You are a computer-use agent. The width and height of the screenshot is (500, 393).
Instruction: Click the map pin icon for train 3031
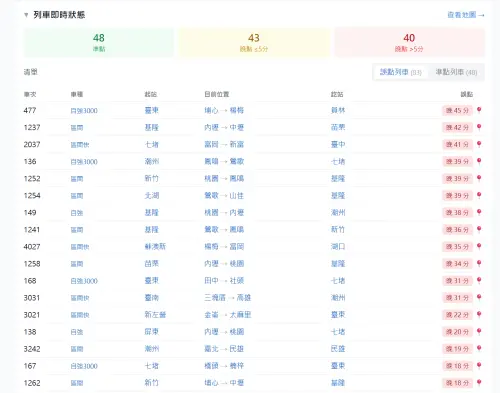tap(479, 297)
